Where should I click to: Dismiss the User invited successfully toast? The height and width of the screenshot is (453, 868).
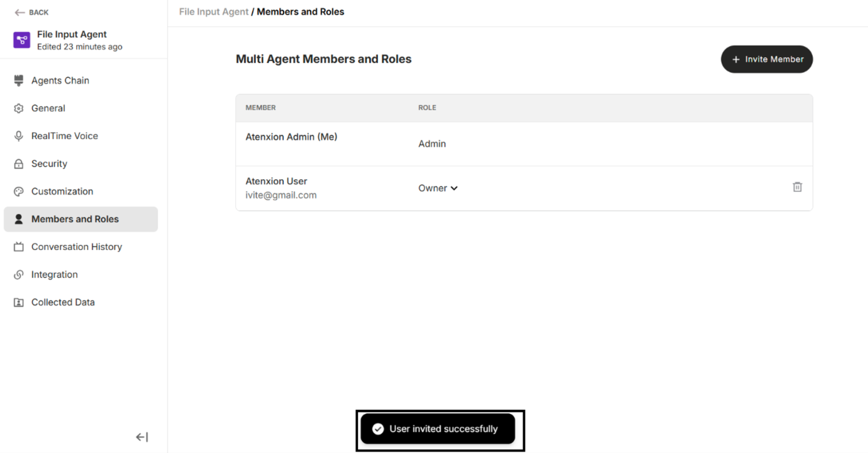[x=438, y=429]
